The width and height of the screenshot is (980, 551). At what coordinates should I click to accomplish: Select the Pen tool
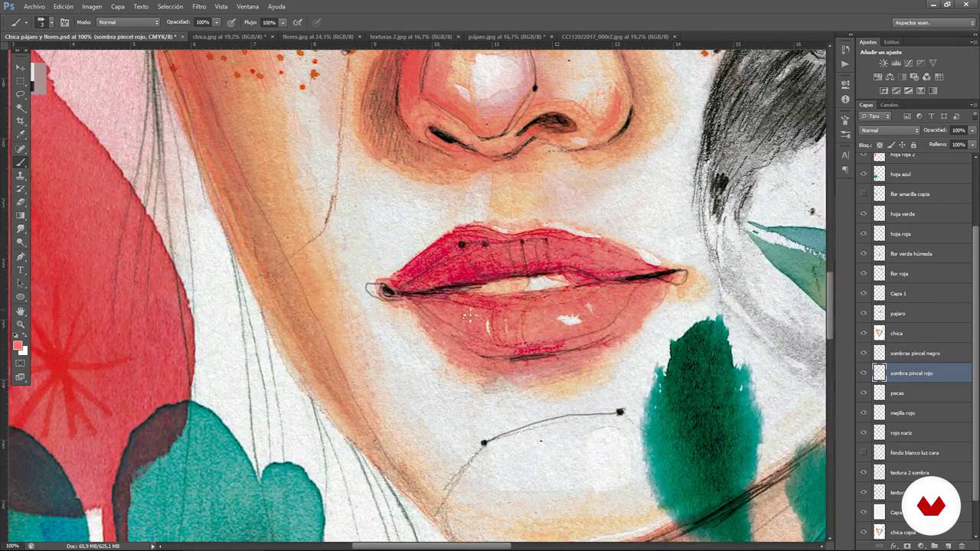21,257
